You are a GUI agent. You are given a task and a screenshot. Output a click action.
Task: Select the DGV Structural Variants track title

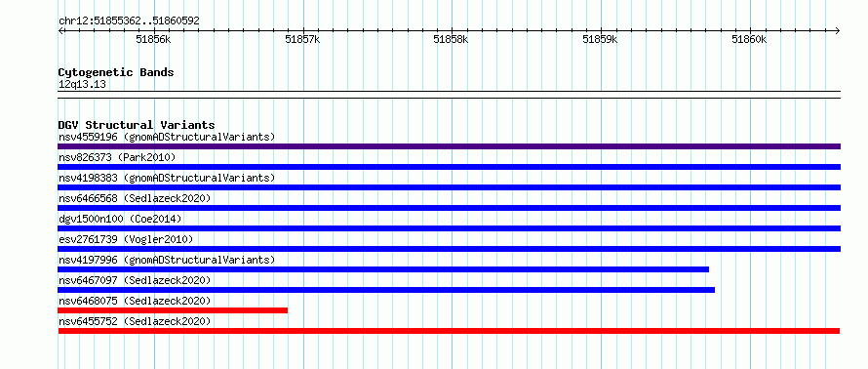click(137, 125)
